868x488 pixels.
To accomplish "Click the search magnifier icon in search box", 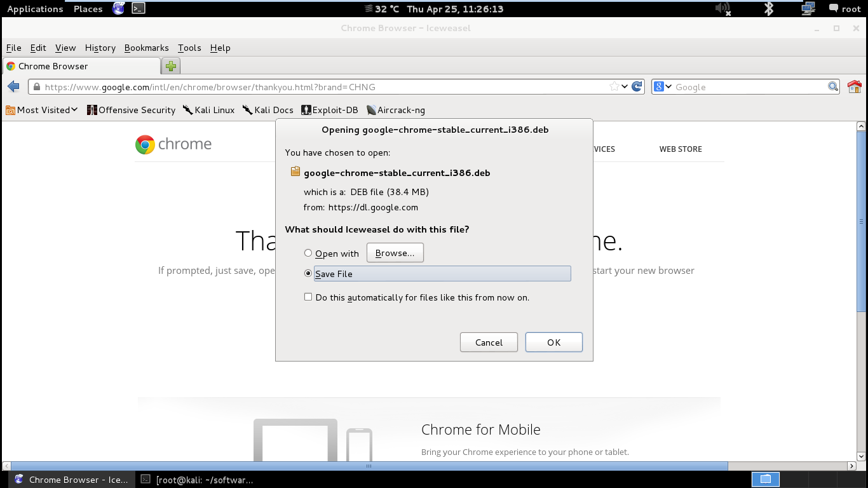I will [833, 86].
